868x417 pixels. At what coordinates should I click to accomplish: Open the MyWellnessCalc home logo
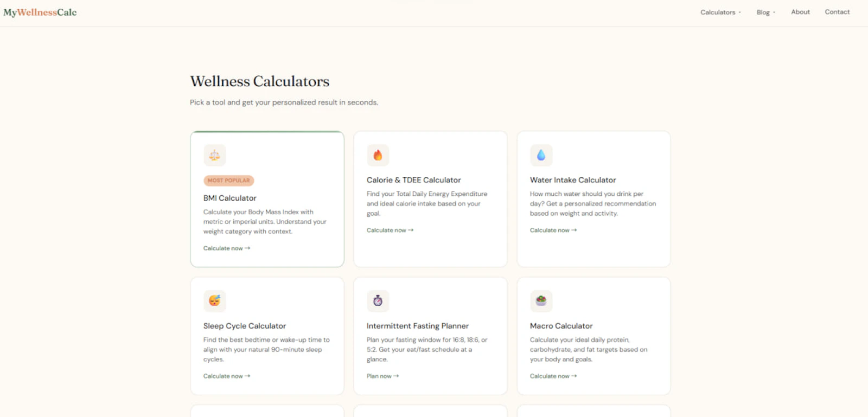click(x=40, y=12)
